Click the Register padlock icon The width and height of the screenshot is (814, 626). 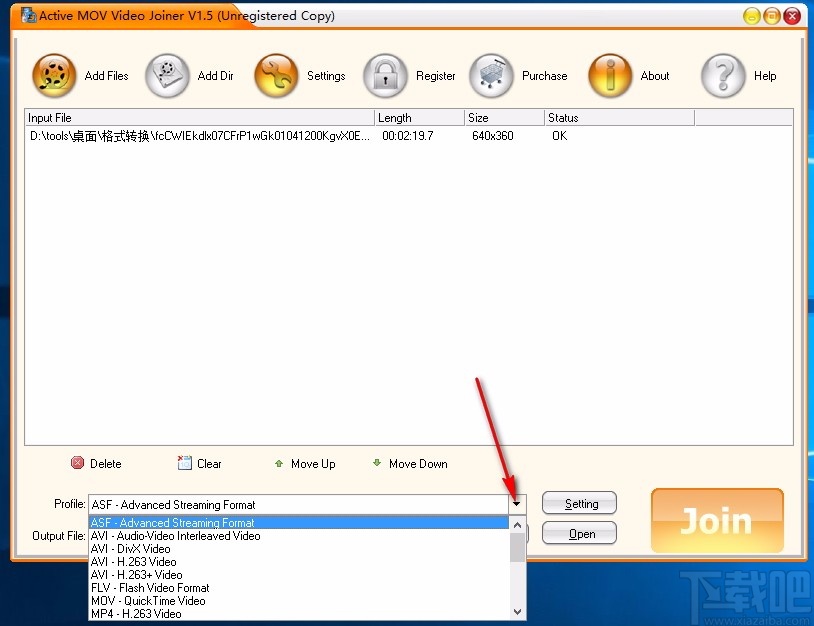385,75
